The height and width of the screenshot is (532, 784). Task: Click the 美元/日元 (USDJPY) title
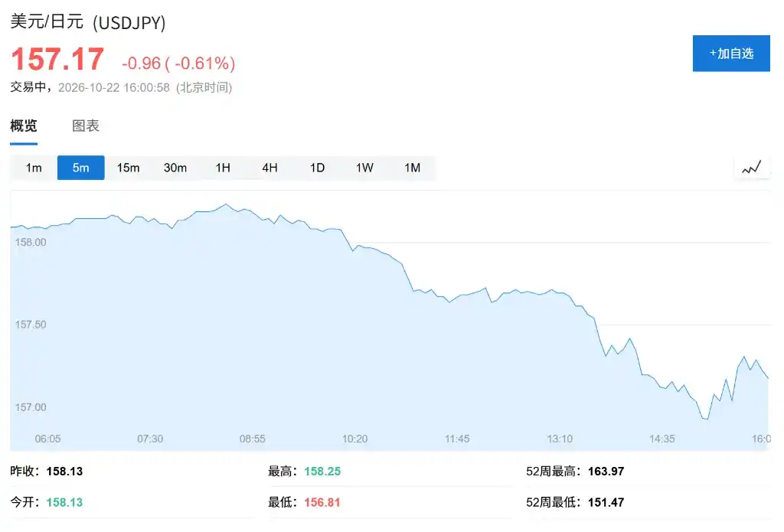88,22
